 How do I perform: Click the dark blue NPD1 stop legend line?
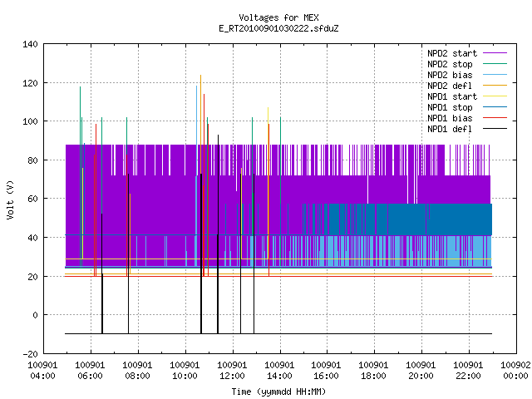pyautogui.click(x=495, y=107)
